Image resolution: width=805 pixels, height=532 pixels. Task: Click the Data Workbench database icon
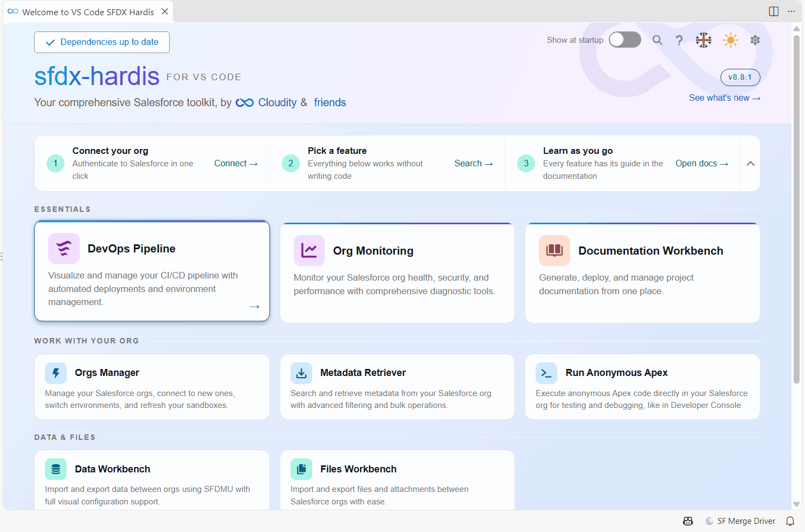pyautogui.click(x=56, y=469)
